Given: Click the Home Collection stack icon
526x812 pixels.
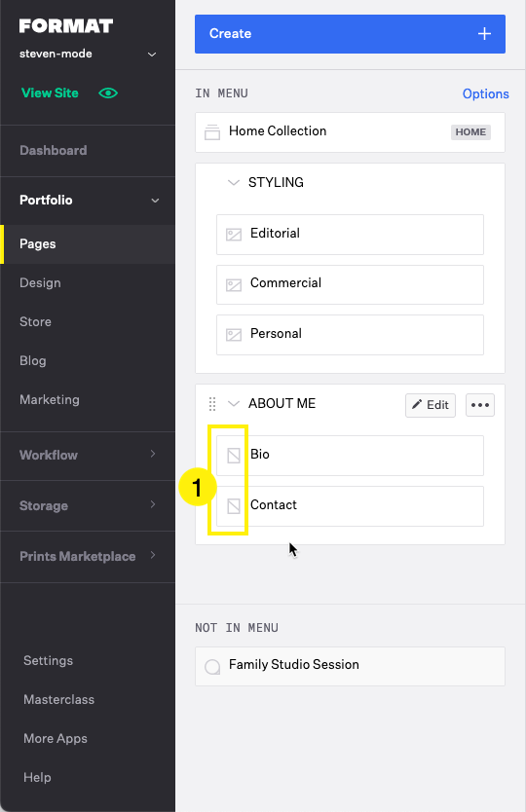Looking at the screenshot, I should click(212, 132).
